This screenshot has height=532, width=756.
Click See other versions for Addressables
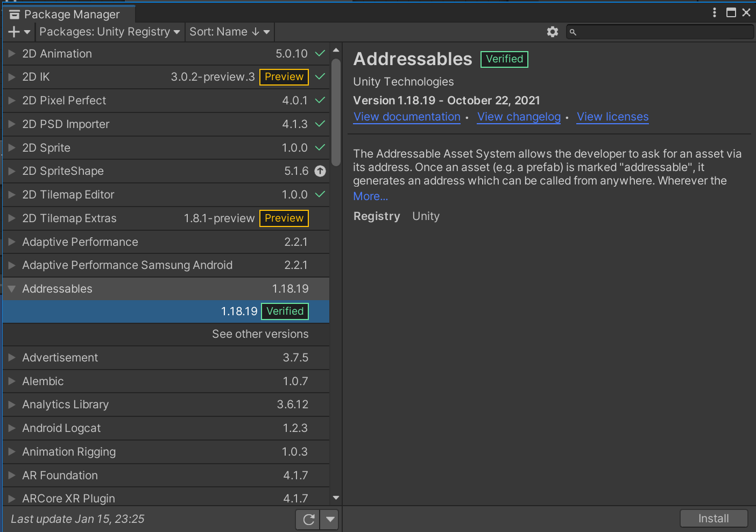pos(260,334)
